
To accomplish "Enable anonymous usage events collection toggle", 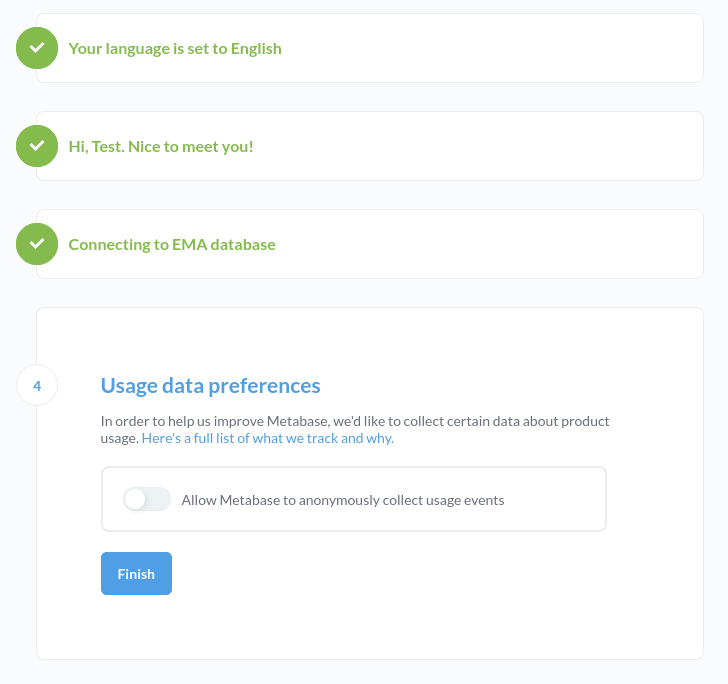I will (x=147, y=499).
